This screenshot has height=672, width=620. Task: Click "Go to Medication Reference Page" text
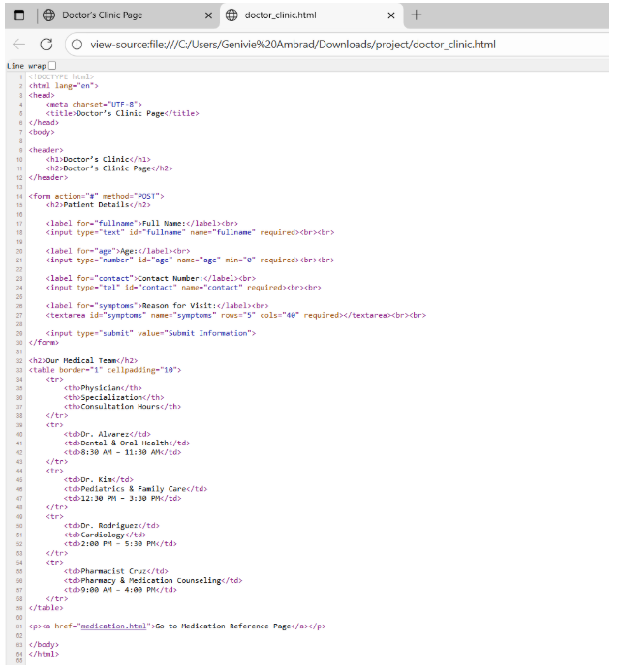tap(224, 626)
